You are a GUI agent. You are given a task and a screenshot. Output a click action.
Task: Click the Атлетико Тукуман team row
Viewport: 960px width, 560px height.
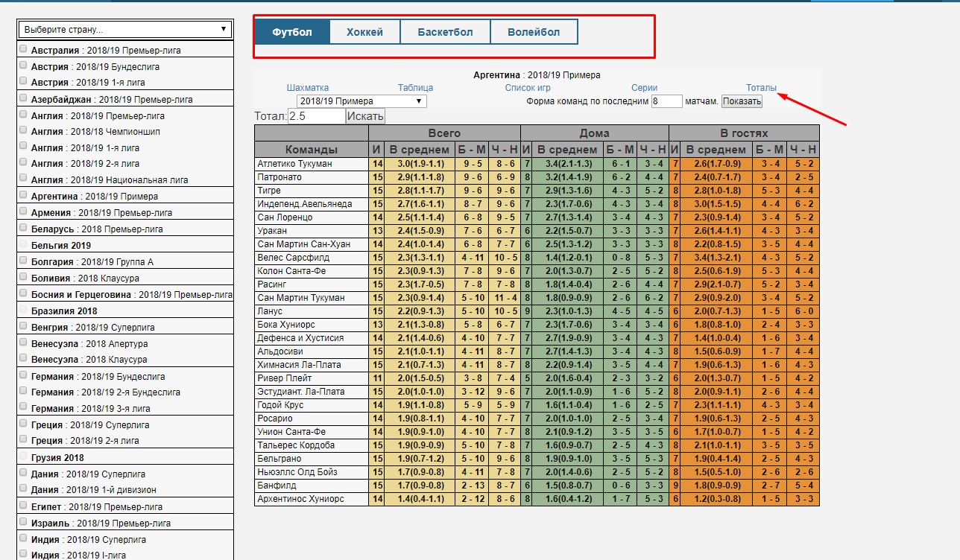(x=537, y=164)
